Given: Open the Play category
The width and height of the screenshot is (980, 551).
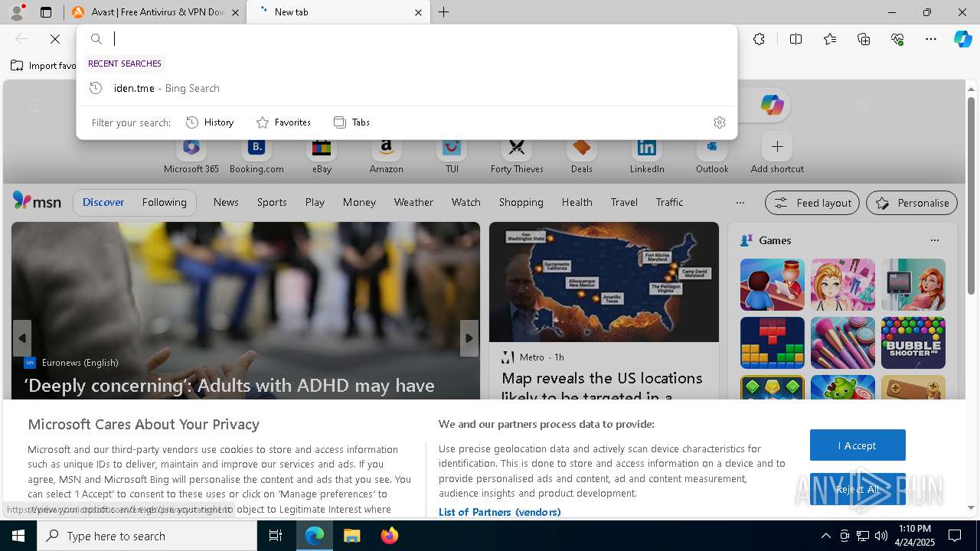Looking at the screenshot, I should 315,202.
